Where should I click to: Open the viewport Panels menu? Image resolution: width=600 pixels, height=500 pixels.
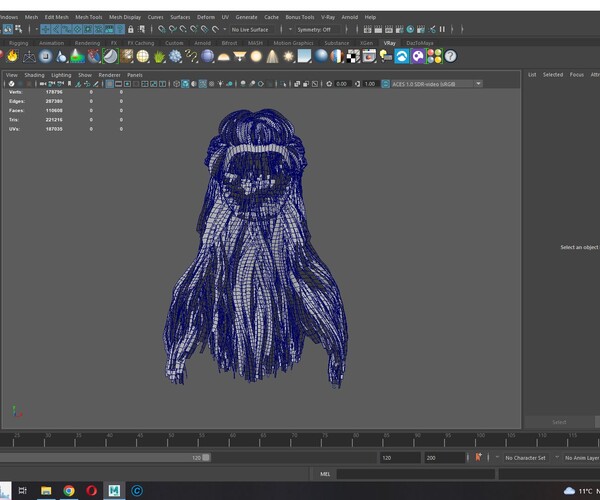pyautogui.click(x=135, y=75)
